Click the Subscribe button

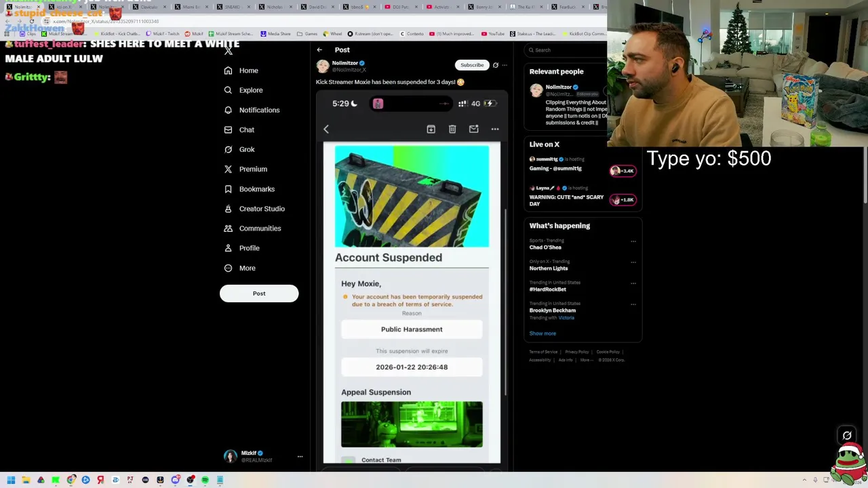[472, 65]
